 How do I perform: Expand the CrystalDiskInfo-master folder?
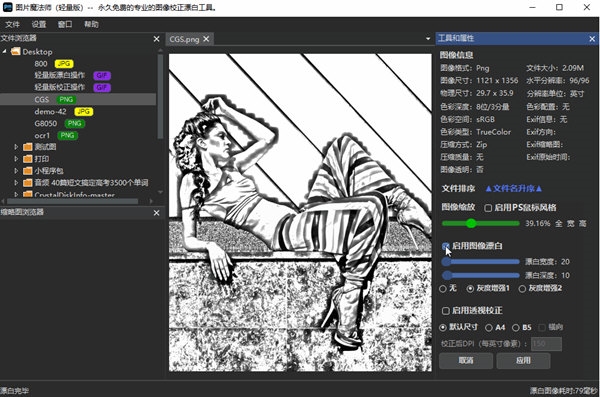[16, 194]
